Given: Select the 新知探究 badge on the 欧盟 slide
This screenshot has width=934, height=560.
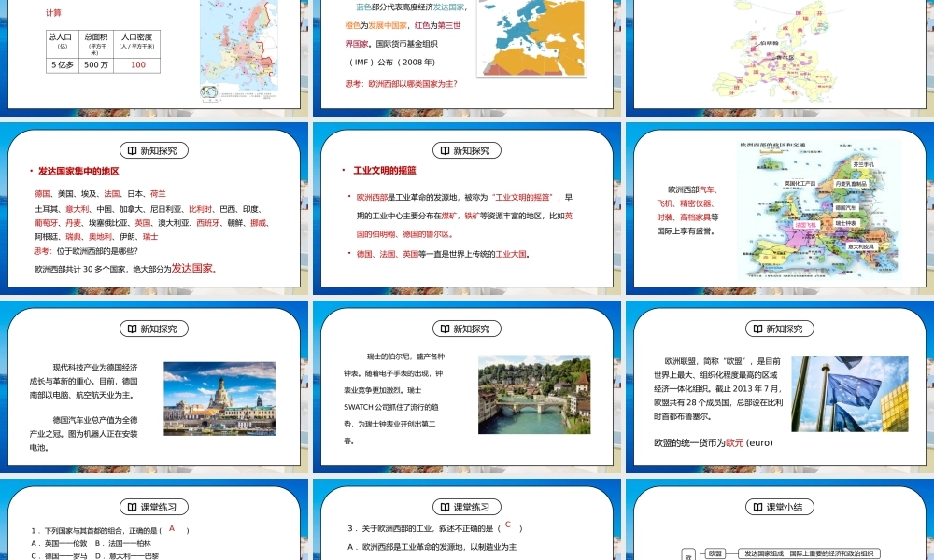Looking at the screenshot, I should (x=780, y=329).
